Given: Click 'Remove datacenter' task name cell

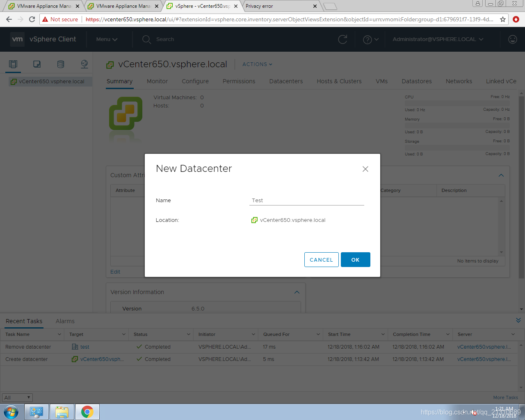Looking at the screenshot, I should tap(28, 347).
